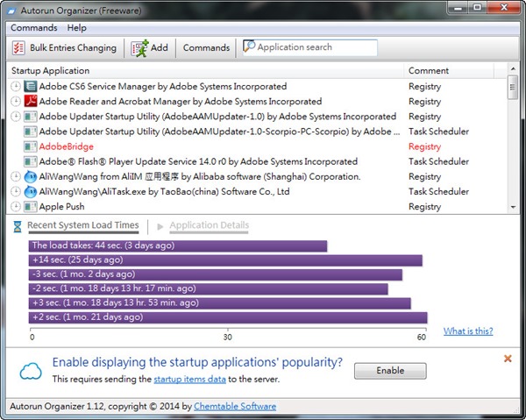Click the clock icon beside Adobe CS6 Service Manager

(16, 86)
